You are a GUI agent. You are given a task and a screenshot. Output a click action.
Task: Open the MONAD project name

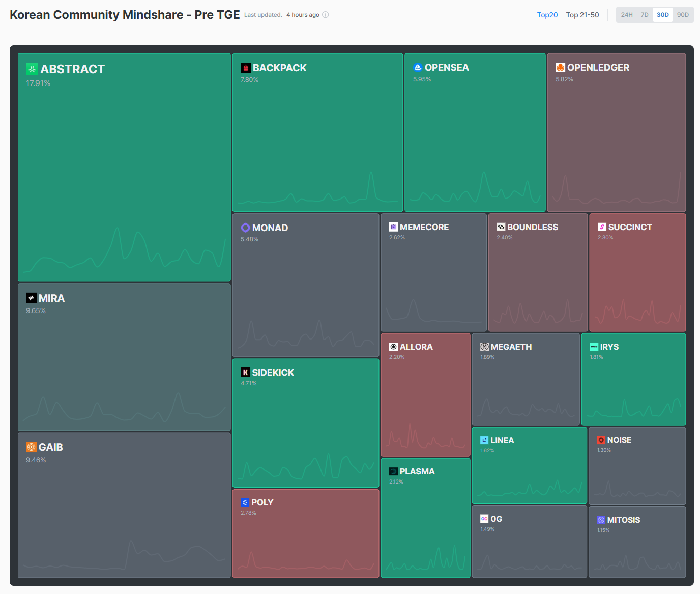(x=270, y=228)
